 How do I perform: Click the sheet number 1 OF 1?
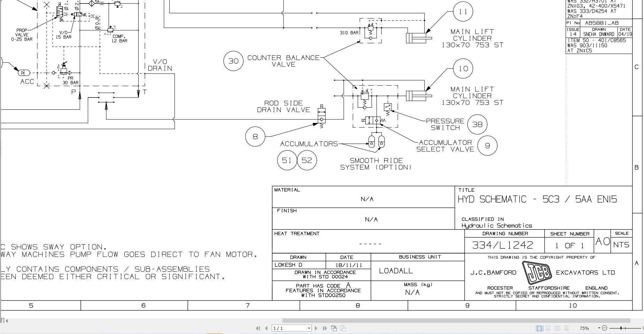tap(569, 246)
